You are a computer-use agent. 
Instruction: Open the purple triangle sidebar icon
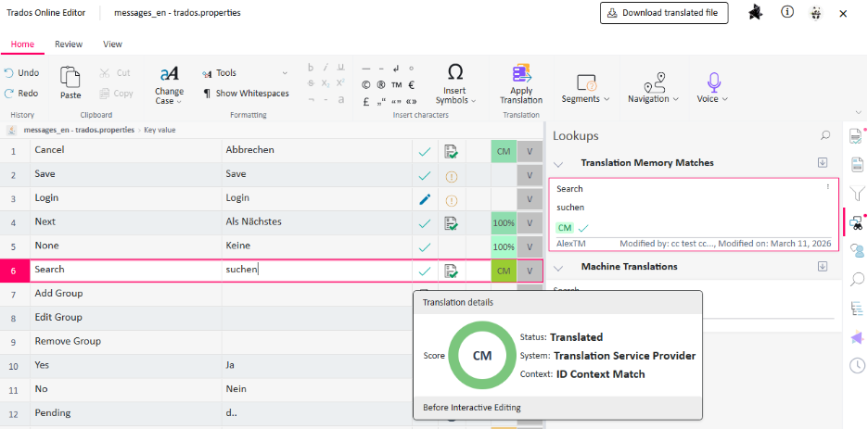point(857,337)
